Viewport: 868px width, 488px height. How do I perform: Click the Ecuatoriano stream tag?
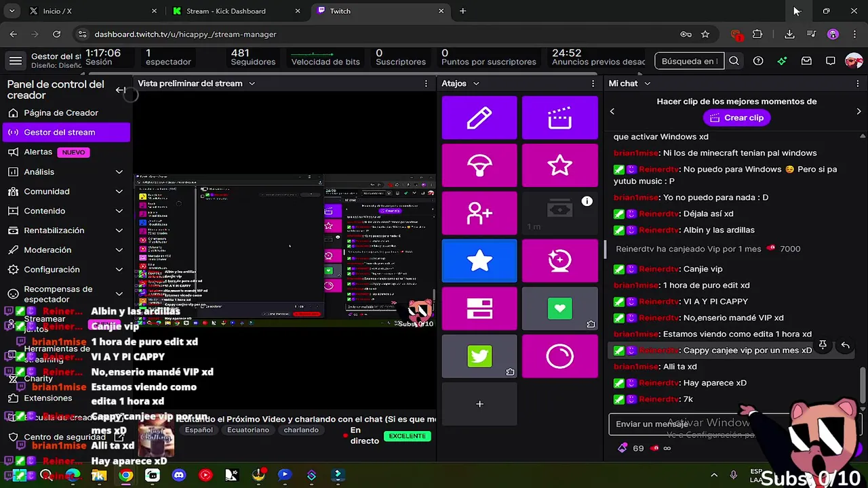248,430
